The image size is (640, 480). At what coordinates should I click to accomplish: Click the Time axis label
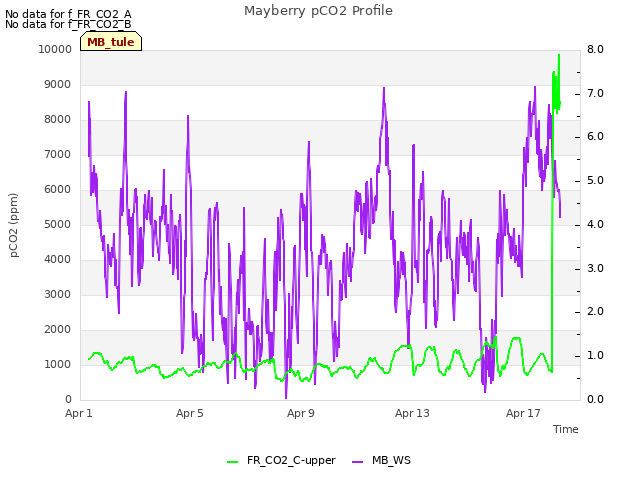566,429
